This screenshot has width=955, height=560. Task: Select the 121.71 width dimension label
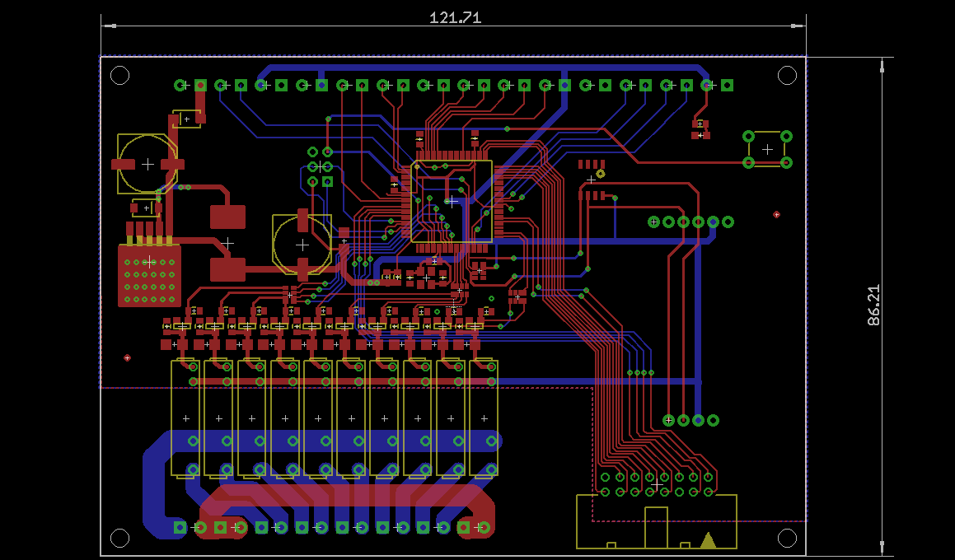click(x=455, y=17)
